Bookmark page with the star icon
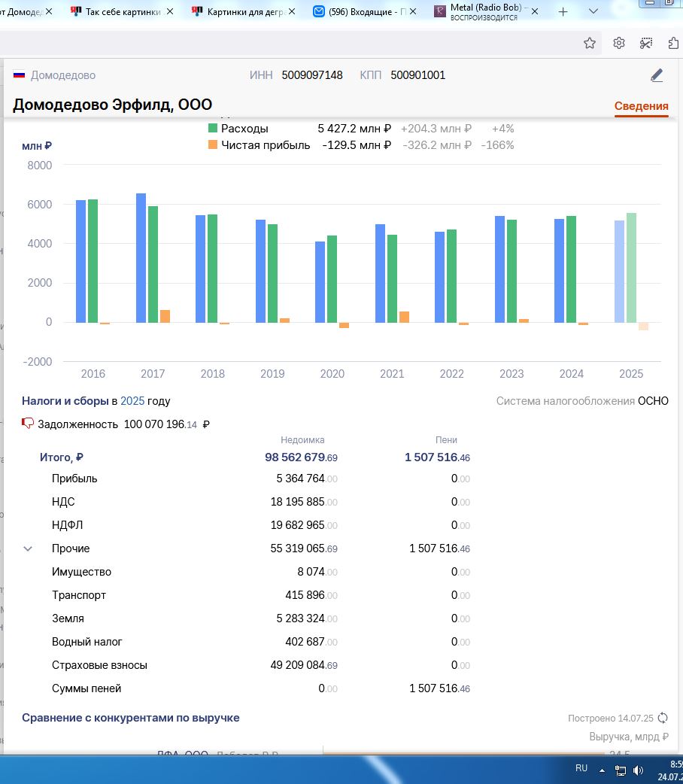 [x=590, y=43]
